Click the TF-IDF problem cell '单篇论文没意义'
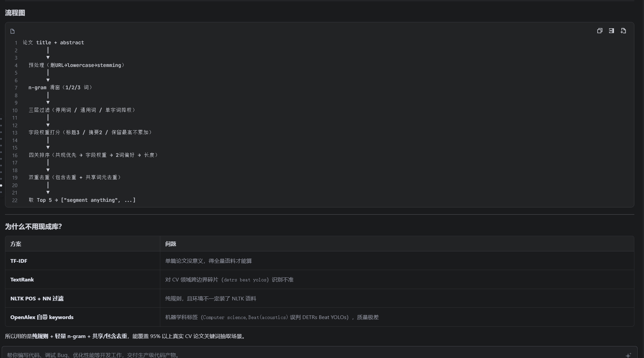The width and height of the screenshot is (644, 358). click(x=397, y=261)
